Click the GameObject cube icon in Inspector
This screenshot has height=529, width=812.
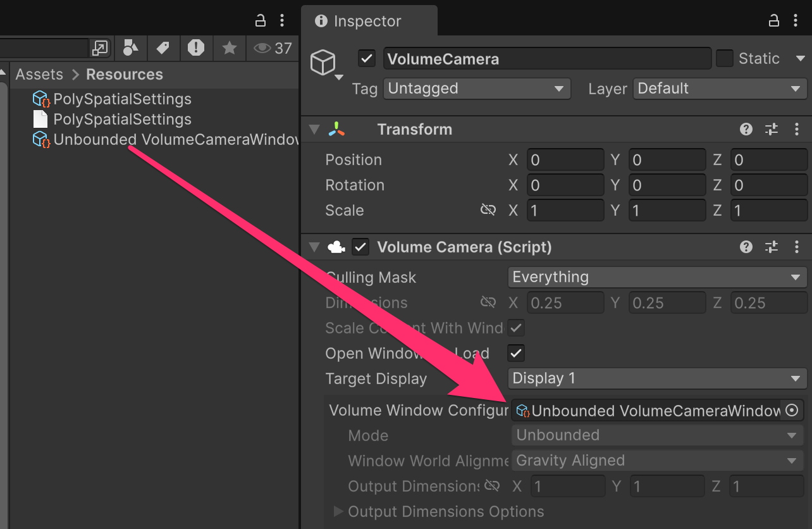[323, 63]
